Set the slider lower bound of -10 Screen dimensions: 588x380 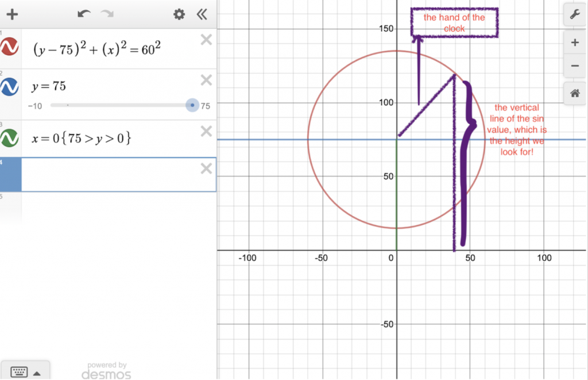coord(35,106)
